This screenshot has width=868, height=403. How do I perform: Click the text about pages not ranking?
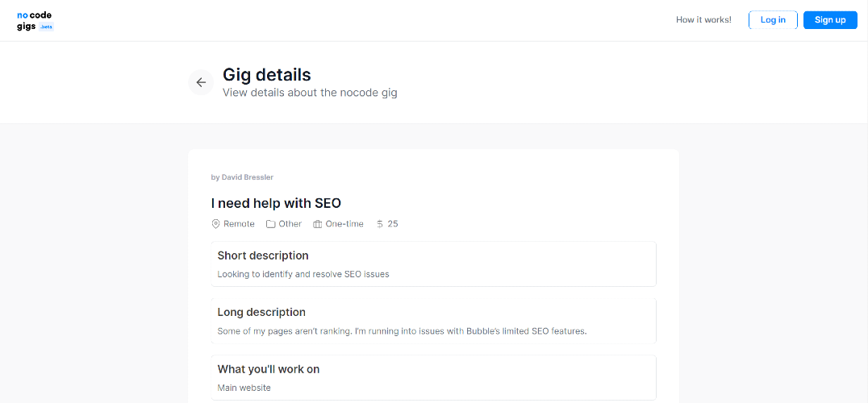[x=402, y=331]
